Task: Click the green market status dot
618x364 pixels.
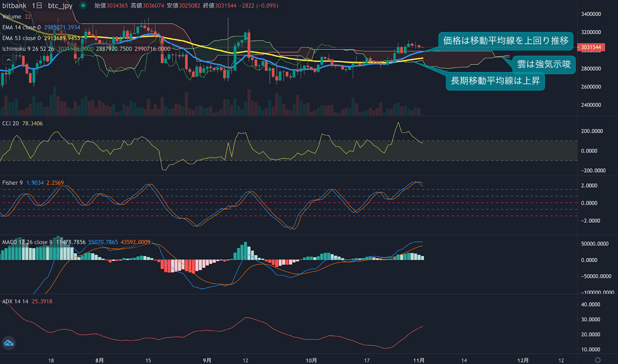Action: point(83,5)
